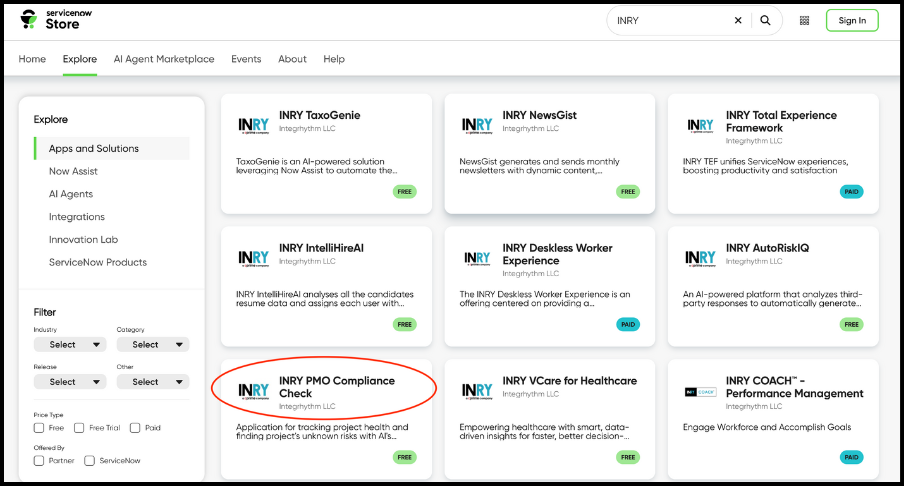This screenshot has width=904, height=486.
Task: Open the INRY NewsGist title link
Action: [540, 115]
